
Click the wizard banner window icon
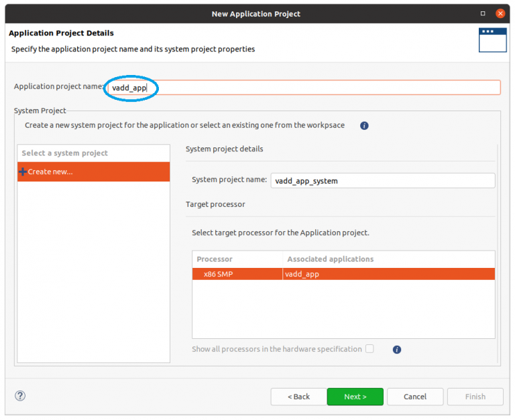pyautogui.click(x=492, y=40)
